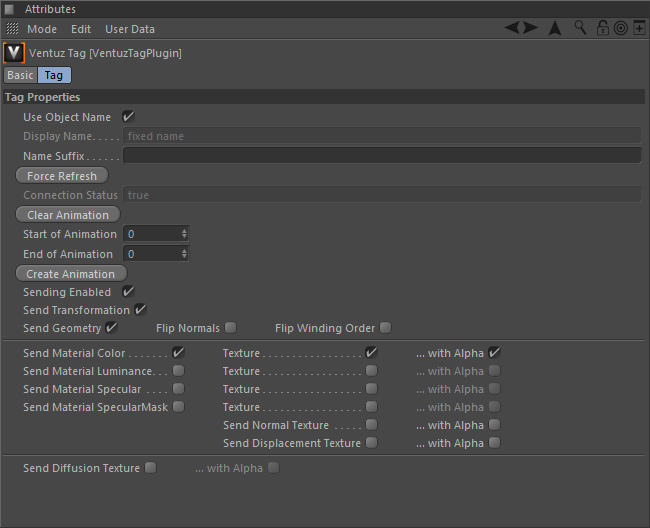Click End of Animation stepper arrows

tap(184, 254)
